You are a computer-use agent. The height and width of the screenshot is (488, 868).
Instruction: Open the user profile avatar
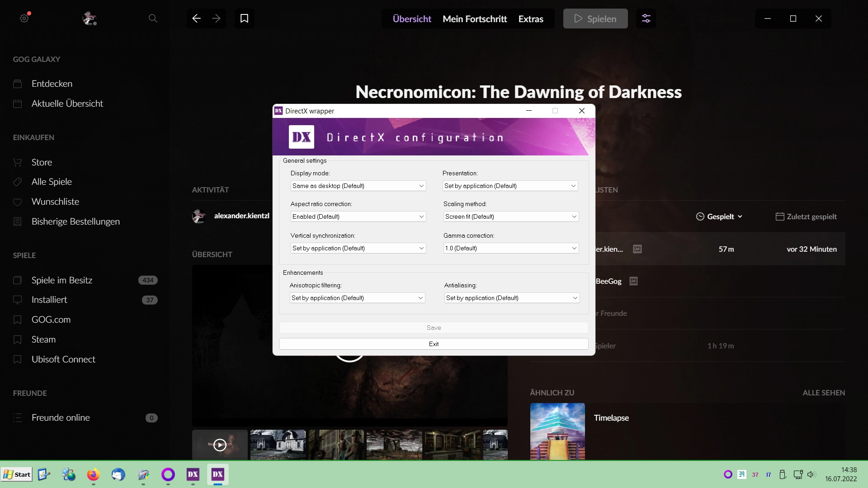tap(90, 19)
